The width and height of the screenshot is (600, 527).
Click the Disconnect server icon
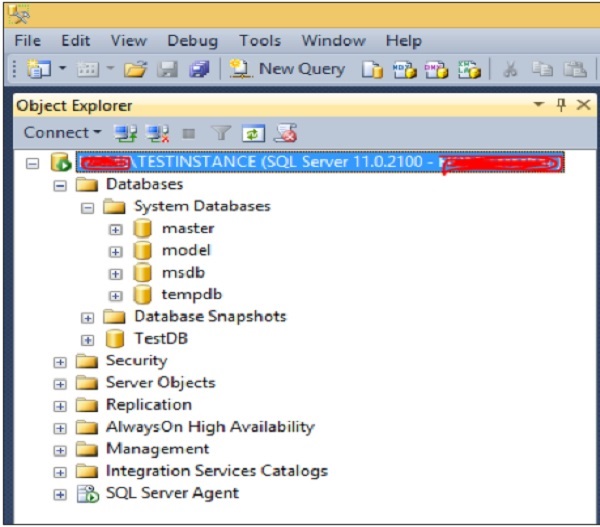158,134
